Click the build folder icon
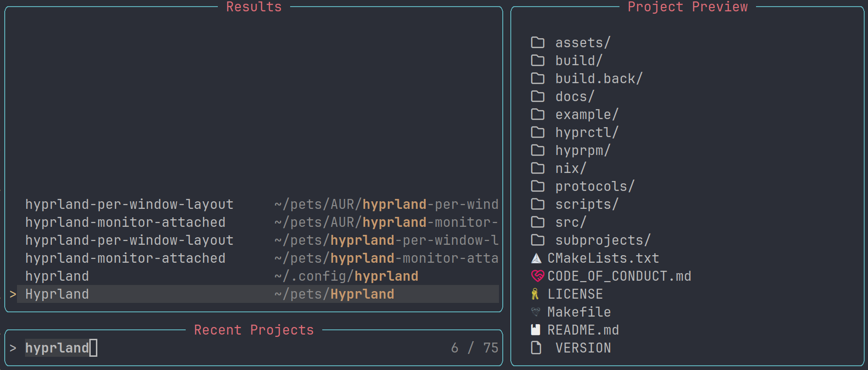 click(538, 60)
